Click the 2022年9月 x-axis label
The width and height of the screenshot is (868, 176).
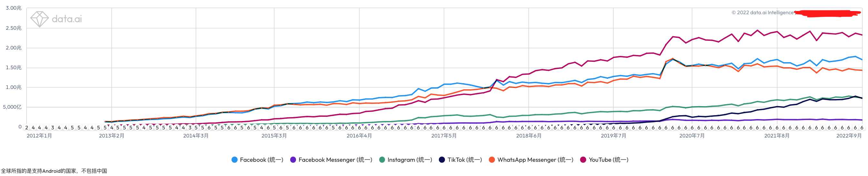[x=849, y=136]
